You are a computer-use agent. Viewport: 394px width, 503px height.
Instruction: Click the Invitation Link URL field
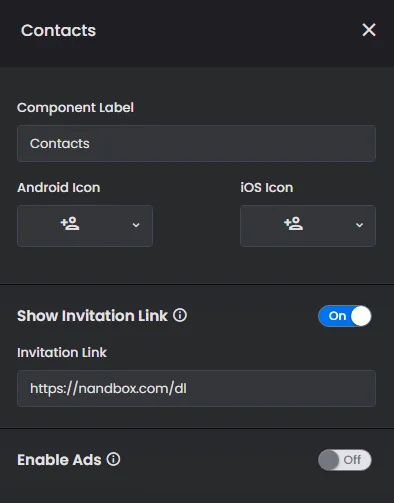click(x=196, y=388)
